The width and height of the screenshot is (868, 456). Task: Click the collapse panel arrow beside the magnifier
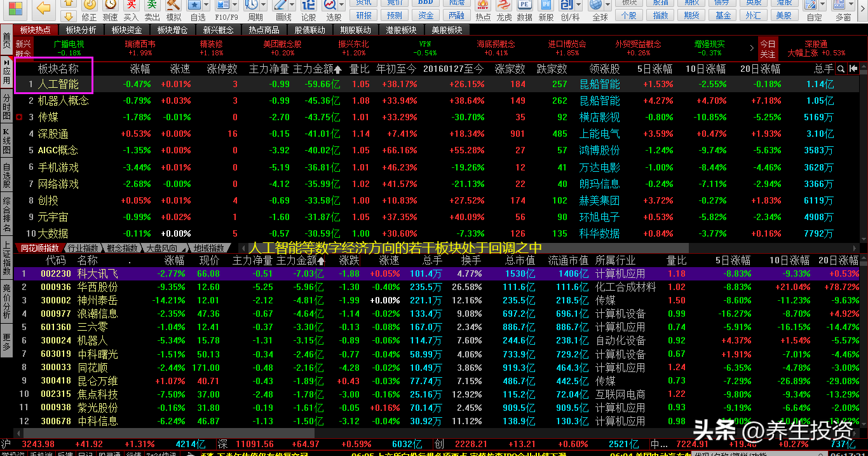click(x=853, y=69)
